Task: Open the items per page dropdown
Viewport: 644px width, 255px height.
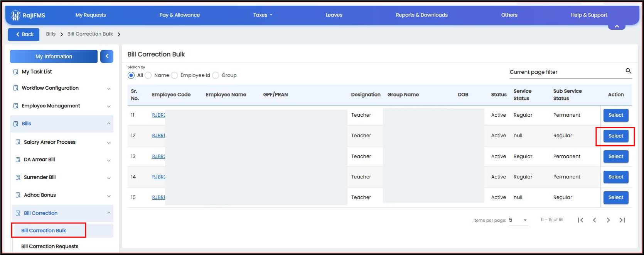Action: [x=518, y=220]
